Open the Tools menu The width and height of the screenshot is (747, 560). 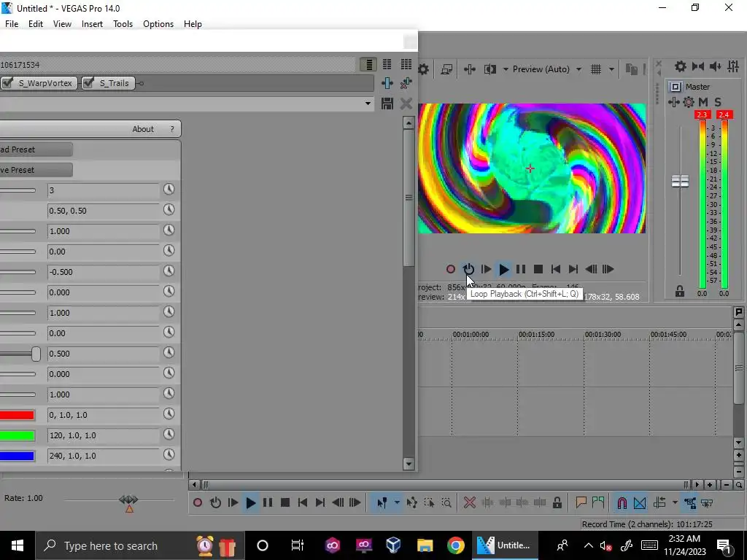(123, 24)
